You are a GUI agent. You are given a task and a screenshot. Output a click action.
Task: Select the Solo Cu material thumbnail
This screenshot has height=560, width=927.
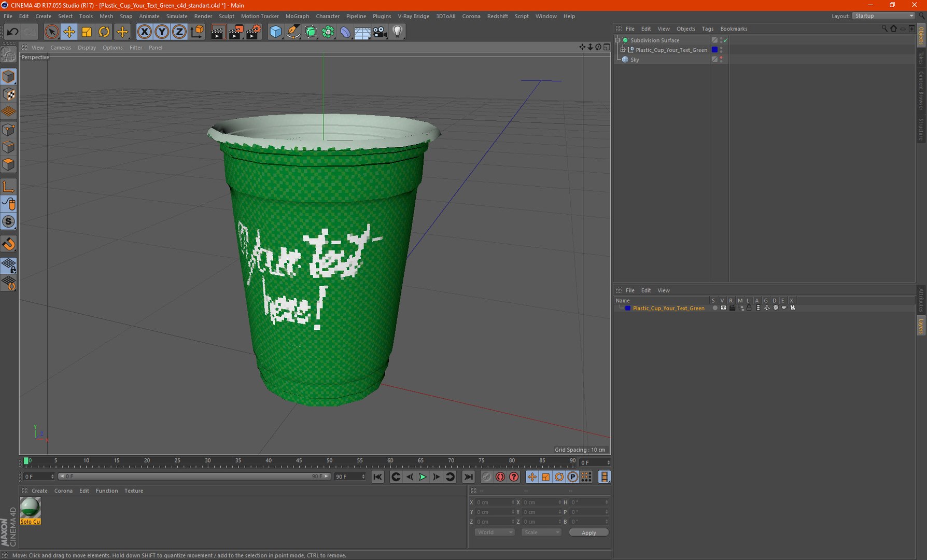pos(30,511)
